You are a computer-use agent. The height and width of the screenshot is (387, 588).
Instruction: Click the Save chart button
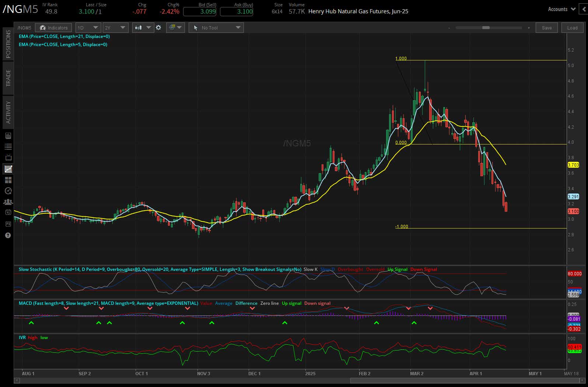547,28
